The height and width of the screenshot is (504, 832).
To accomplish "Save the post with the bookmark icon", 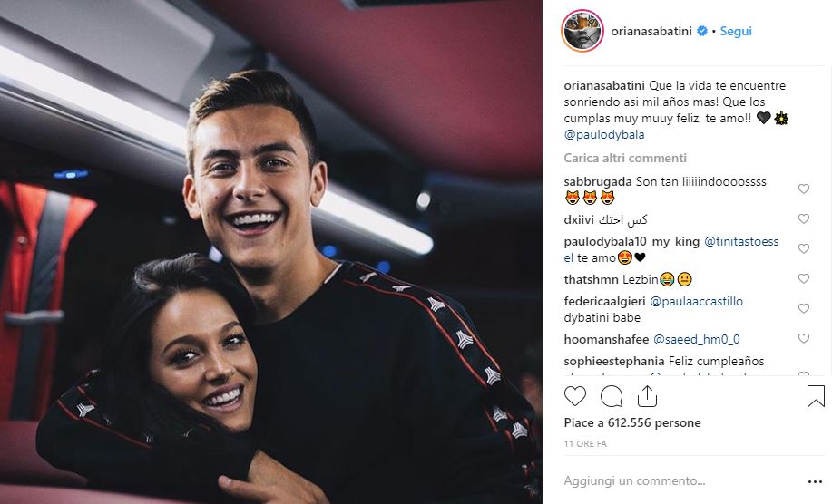I will pos(815,396).
